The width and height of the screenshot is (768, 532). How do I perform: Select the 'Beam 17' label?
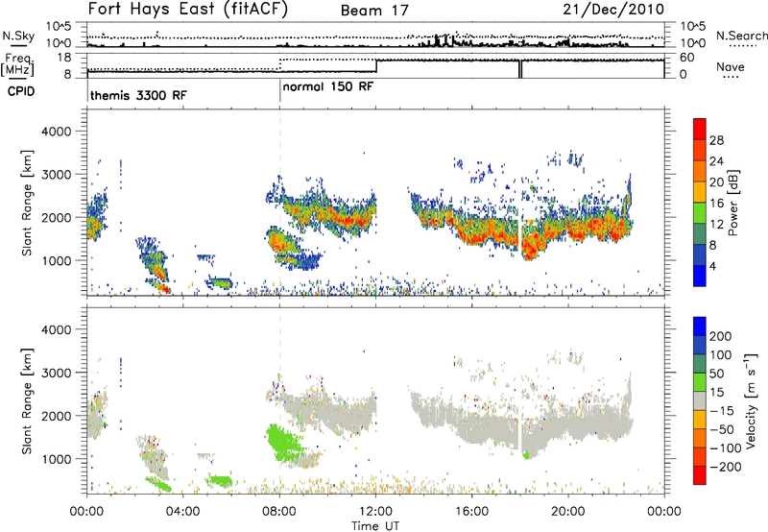(x=374, y=11)
